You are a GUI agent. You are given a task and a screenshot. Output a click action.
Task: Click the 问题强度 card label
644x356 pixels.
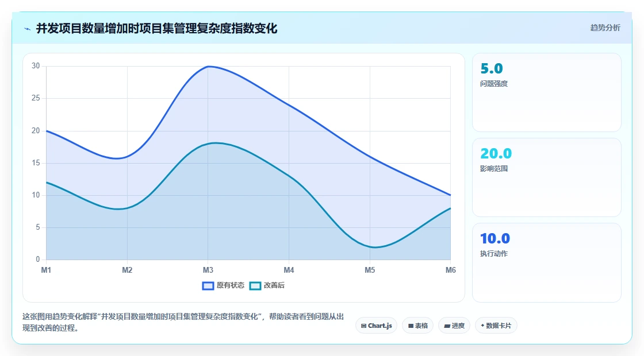494,84
